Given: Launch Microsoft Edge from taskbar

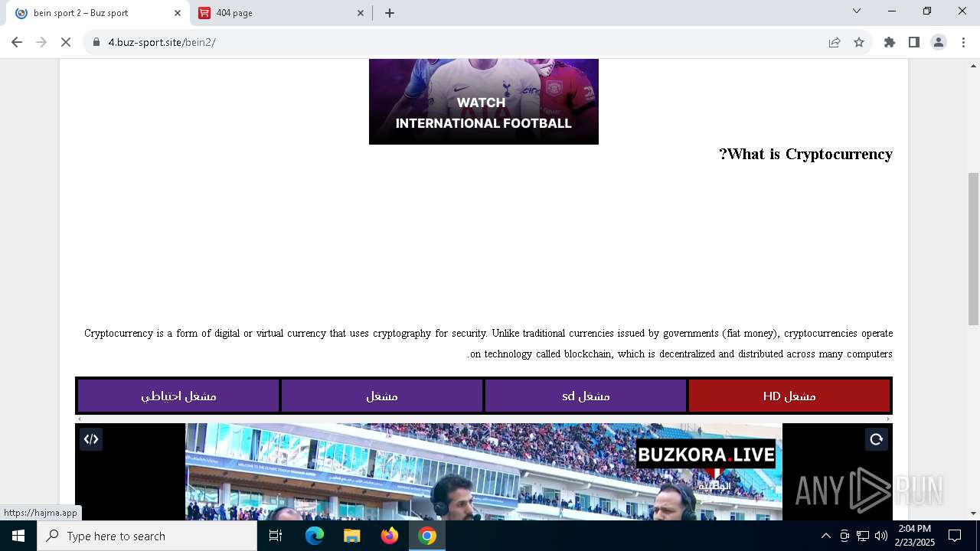Looking at the screenshot, I should (315, 536).
